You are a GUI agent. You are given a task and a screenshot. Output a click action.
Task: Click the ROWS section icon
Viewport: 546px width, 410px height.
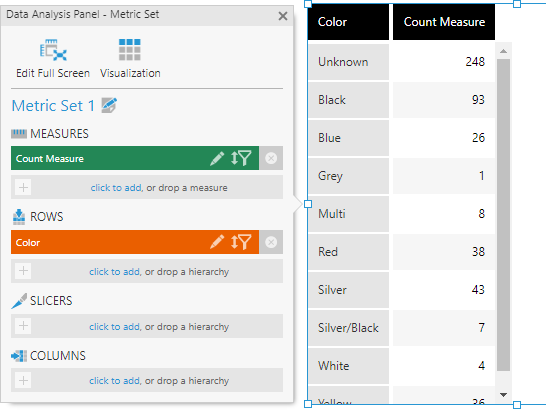click(19, 217)
